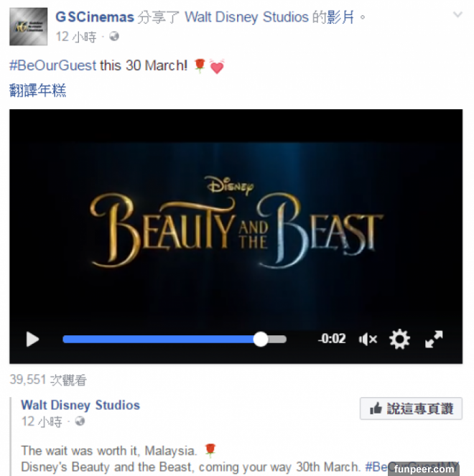Open the original post 12 小時 timestamp
Viewport: 474px width, 476px height.
42,421
